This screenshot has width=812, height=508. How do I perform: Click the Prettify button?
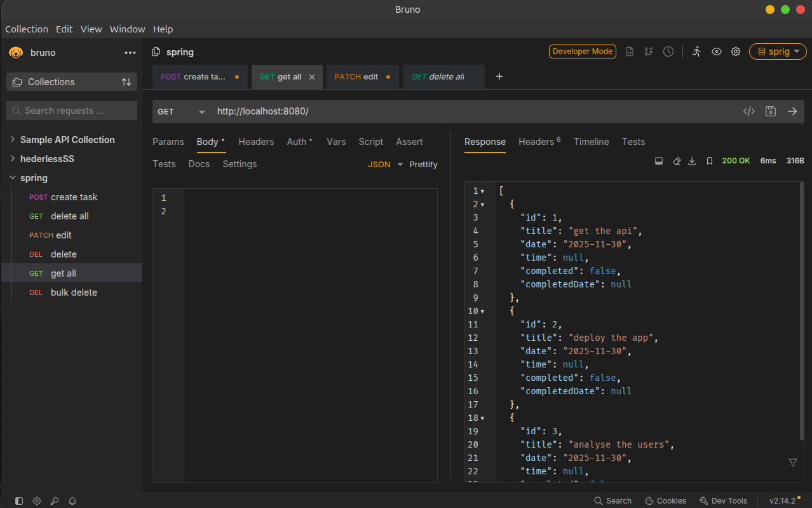click(423, 164)
